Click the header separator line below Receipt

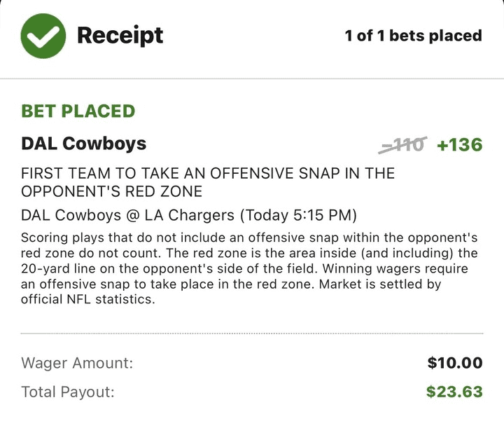tap(252, 78)
